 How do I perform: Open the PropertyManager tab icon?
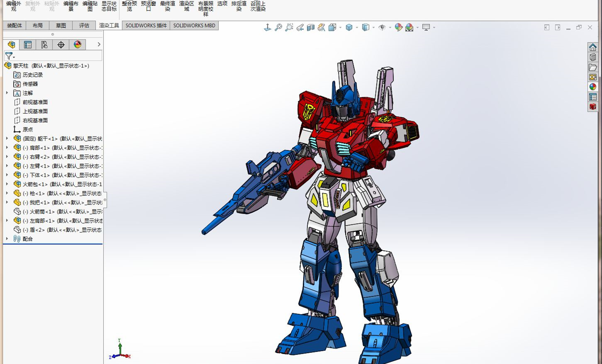coord(28,45)
